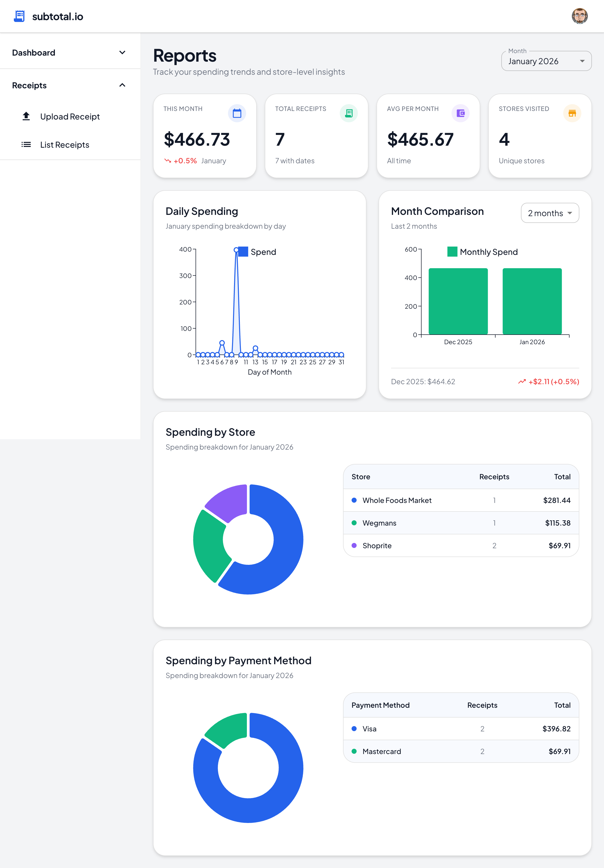Click the Reports page heading

[x=184, y=55]
